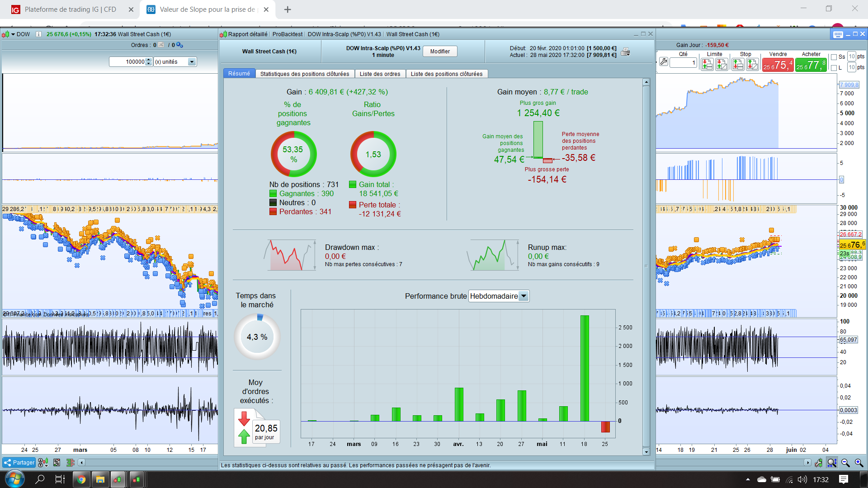Click the zoom in magnifier icon
The height and width of the screenshot is (488, 868).
click(x=859, y=463)
